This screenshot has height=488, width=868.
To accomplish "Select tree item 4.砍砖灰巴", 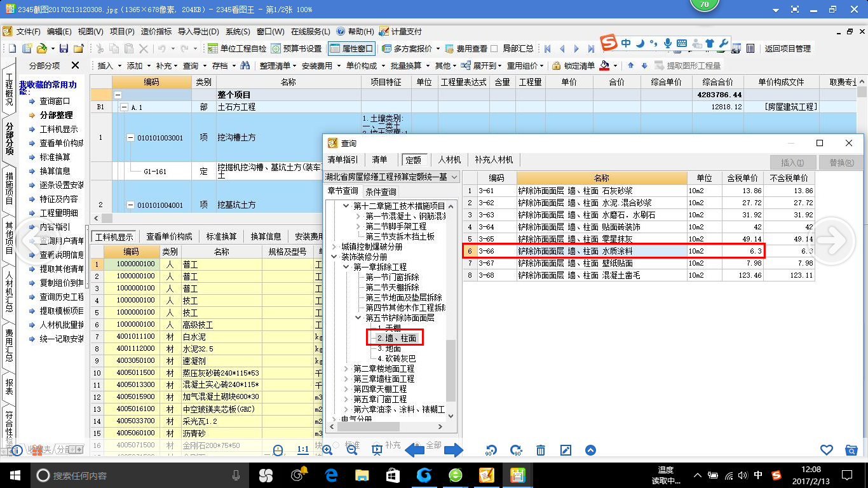I will pos(396,358).
